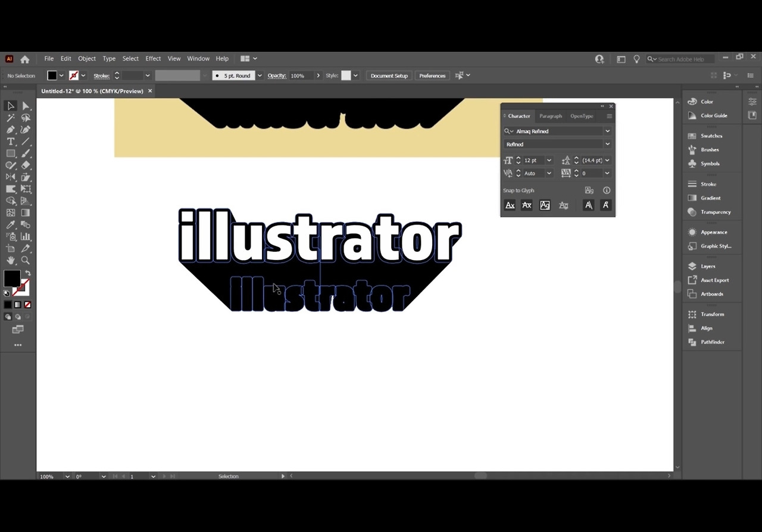This screenshot has width=762, height=532.
Task: Click the Opacity value field
Action: click(301, 76)
